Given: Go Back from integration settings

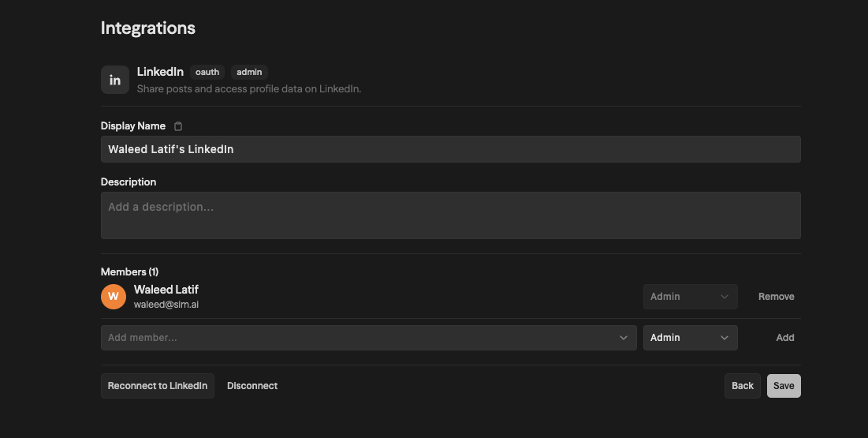Looking at the screenshot, I should coord(743,386).
